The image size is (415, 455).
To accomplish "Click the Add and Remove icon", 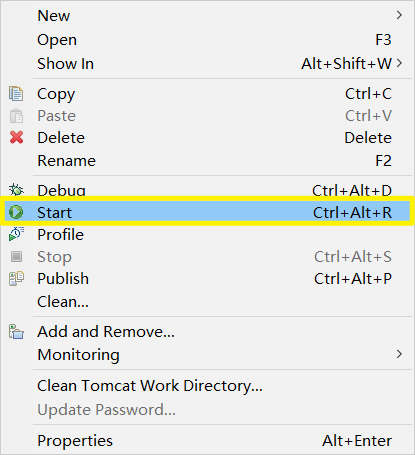I will (x=16, y=331).
